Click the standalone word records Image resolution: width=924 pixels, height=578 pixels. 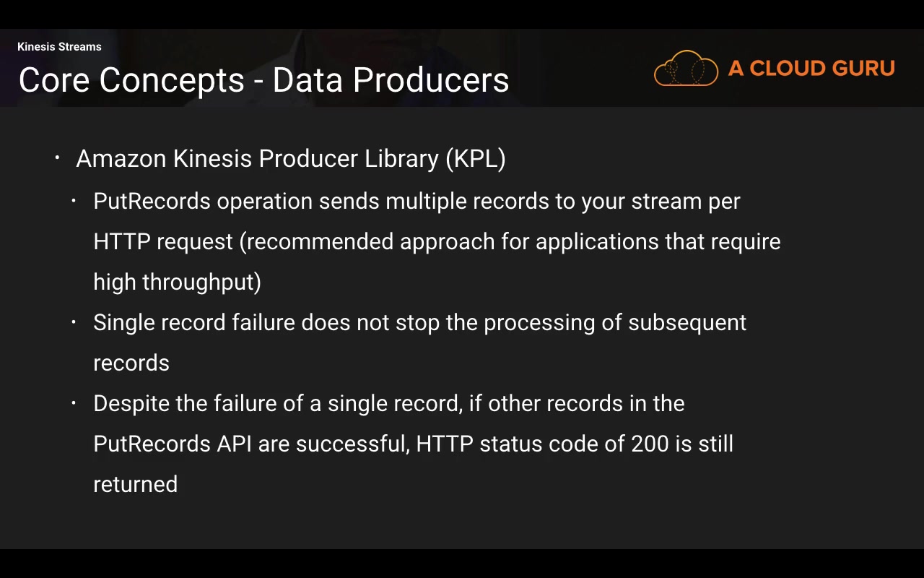(131, 363)
